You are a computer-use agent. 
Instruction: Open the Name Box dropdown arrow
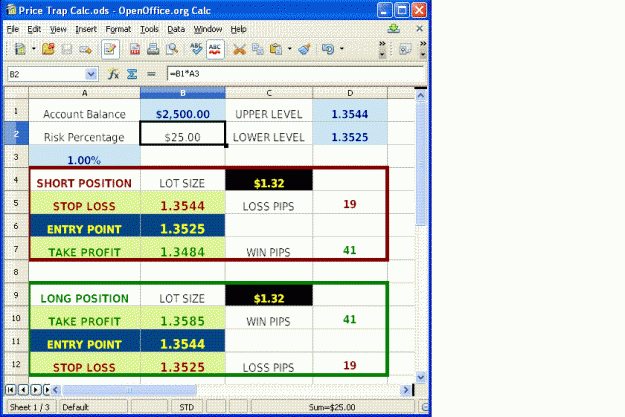tap(91, 74)
